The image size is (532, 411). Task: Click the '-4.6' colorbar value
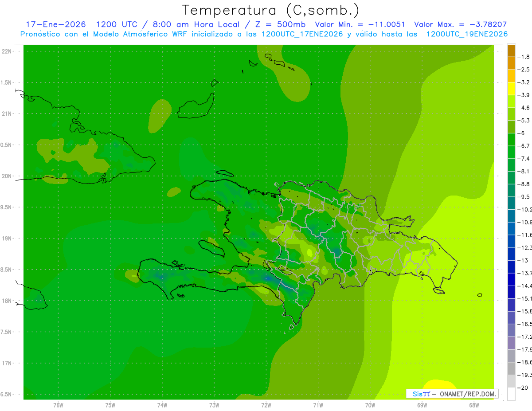pyautogui.click(x=524, y=108)
